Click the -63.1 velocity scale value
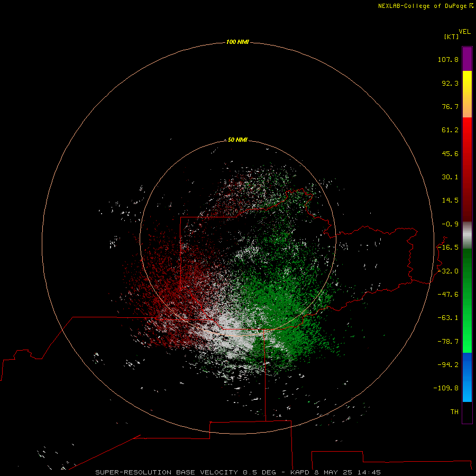 point(448,318)
